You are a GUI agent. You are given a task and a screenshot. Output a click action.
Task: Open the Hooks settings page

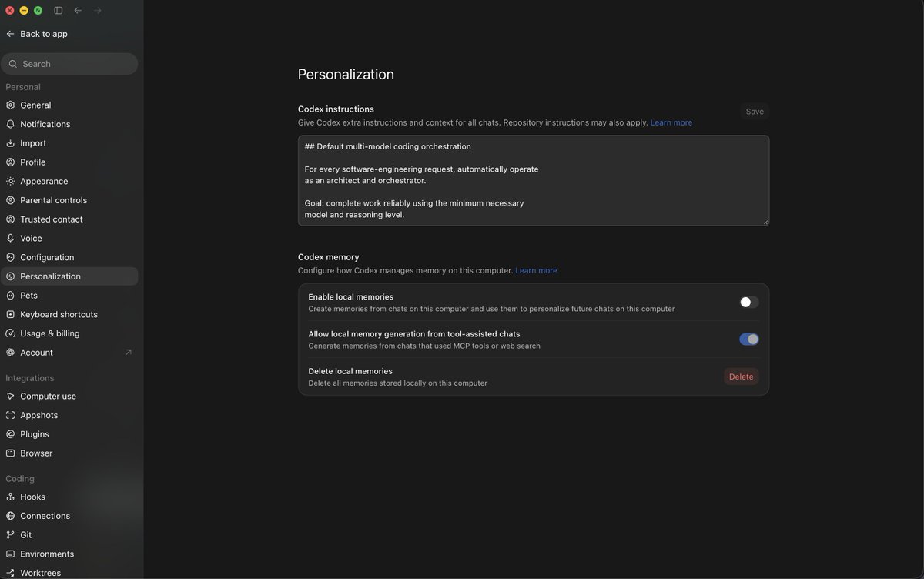[x=69, y=497]
